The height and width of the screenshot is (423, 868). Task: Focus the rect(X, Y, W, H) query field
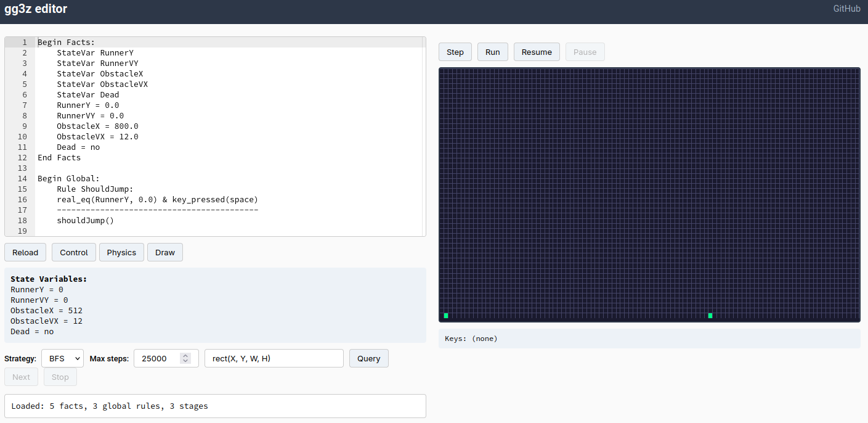tap(274, 358)
